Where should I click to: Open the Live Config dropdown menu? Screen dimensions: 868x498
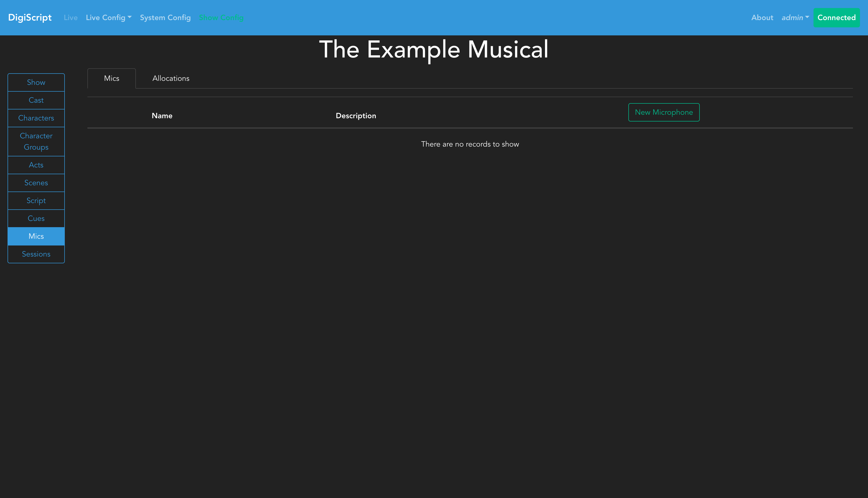pos(108,17)
